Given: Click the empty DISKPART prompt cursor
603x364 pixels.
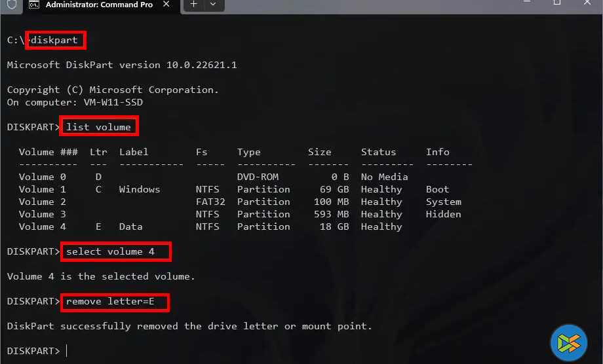Looking at the screenshot, I should tap(67, 352).
